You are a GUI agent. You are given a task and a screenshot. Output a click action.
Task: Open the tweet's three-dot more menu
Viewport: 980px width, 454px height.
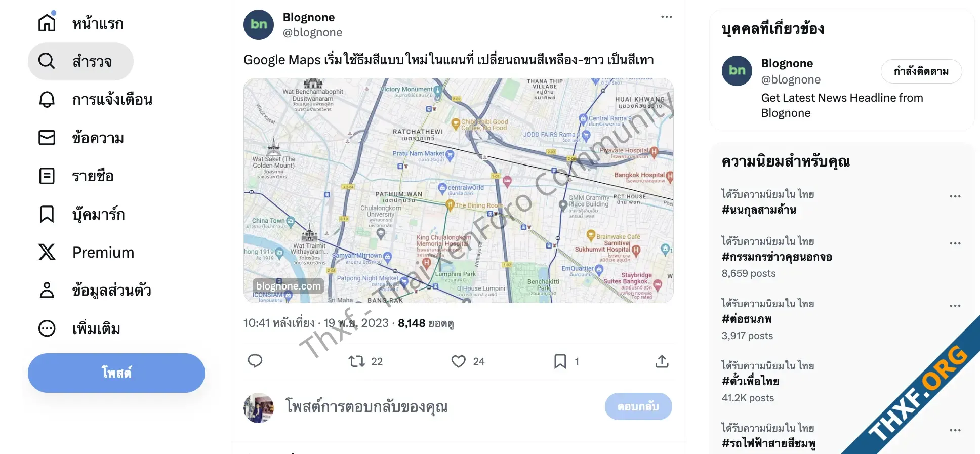667,17
